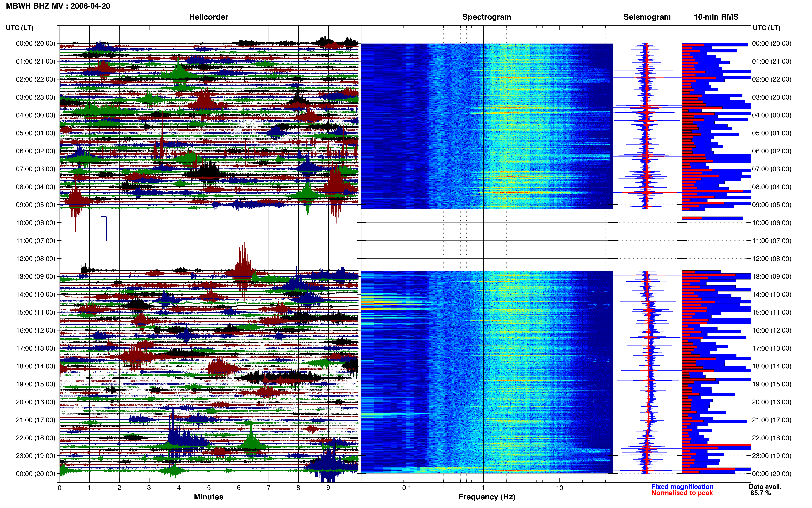Click the 'Data avail.' label
Screen dimensions: 812x508
765,486
